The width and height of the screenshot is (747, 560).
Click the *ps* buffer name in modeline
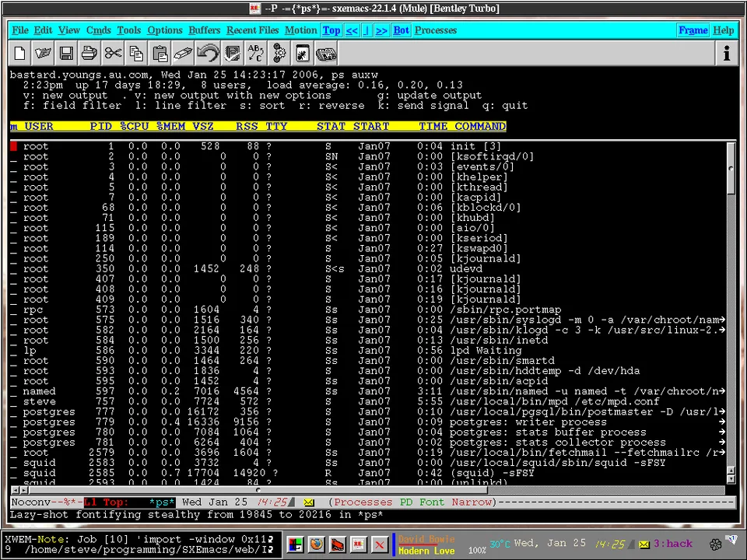162,502
